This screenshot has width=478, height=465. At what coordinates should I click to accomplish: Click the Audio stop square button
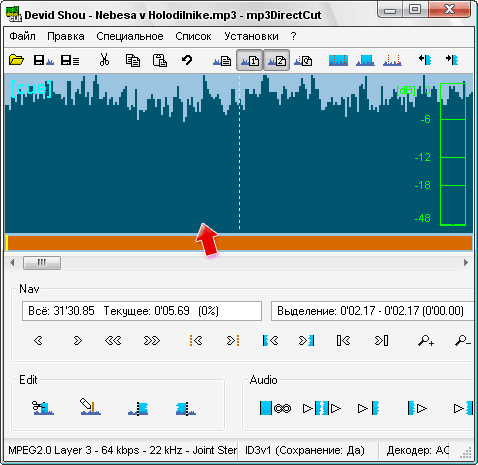pos(266,408)
